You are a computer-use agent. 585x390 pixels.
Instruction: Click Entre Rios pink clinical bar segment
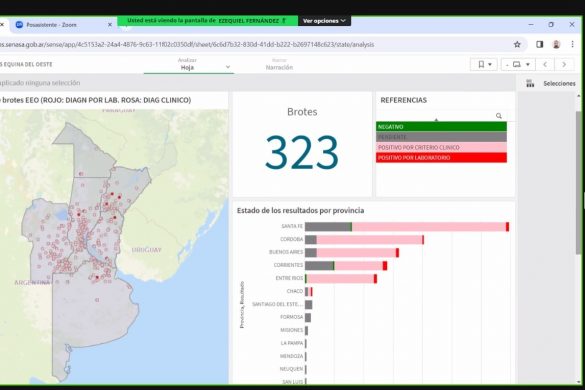340,279
